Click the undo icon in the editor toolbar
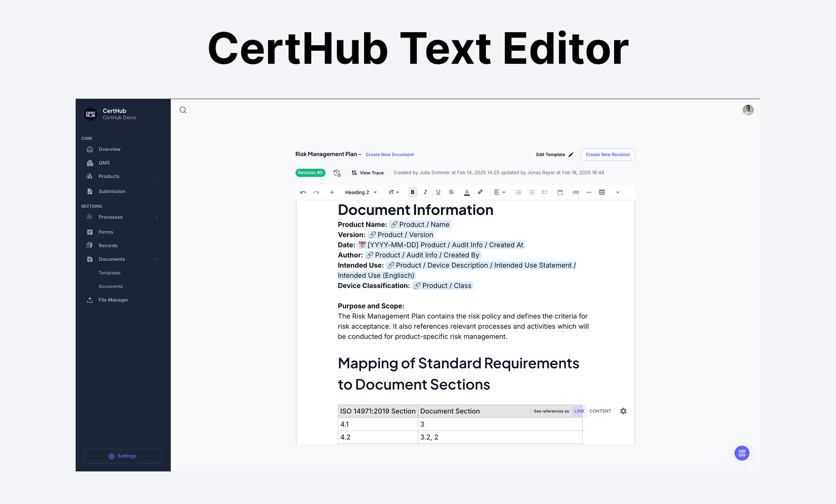The image size is (836, 504). click(303, 192)
